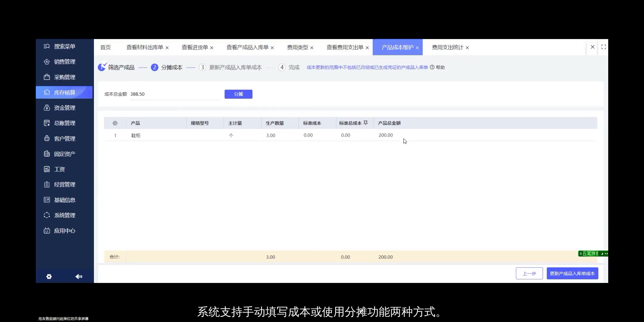Screen dimensions: 644x322
Task: Select the 固定资产 module icon
Action: 47,153
